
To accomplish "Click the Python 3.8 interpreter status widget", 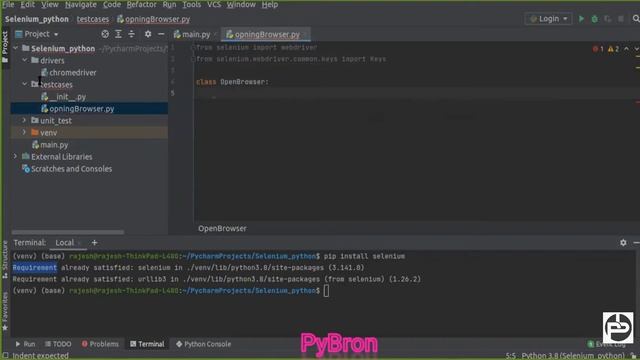I will [x=573, y=356].
